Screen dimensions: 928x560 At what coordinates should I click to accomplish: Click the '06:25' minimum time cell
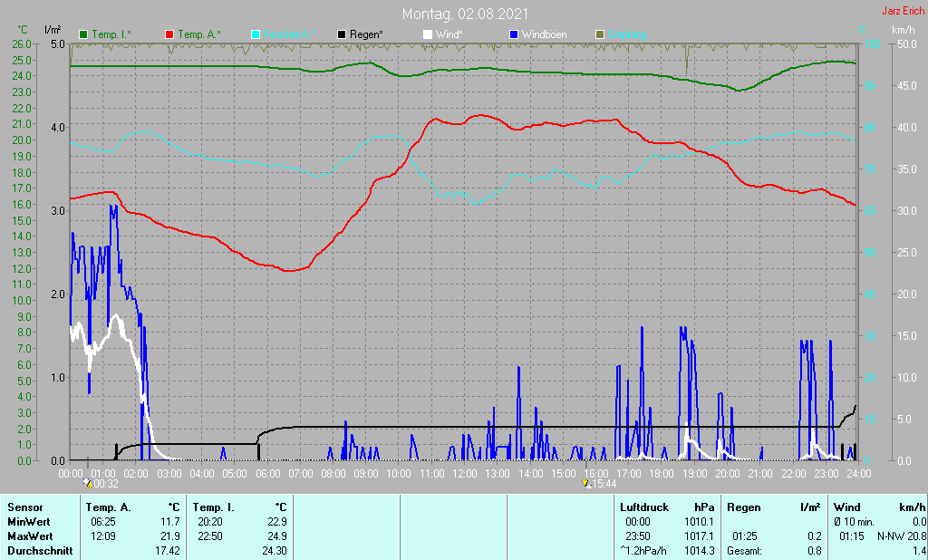pos(103,522)
